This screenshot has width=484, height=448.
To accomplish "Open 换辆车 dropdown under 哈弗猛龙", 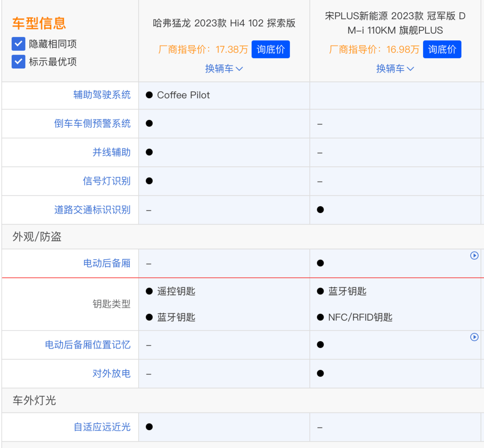I will pos(224,69).
